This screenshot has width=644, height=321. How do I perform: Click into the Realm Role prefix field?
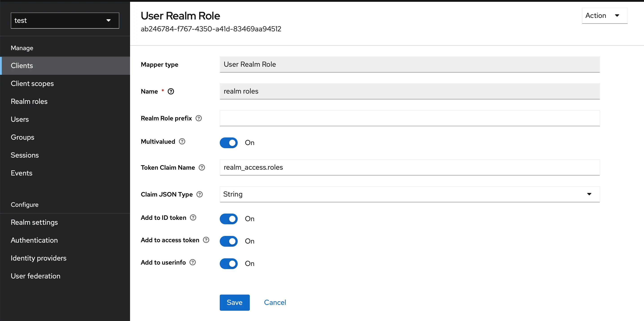pos(409,118)
